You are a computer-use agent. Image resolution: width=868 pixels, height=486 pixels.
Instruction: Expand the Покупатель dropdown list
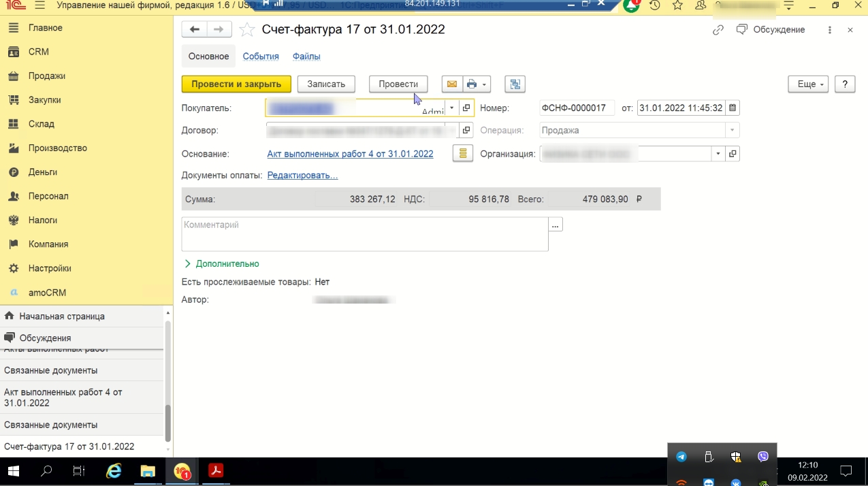click(451, 108)
